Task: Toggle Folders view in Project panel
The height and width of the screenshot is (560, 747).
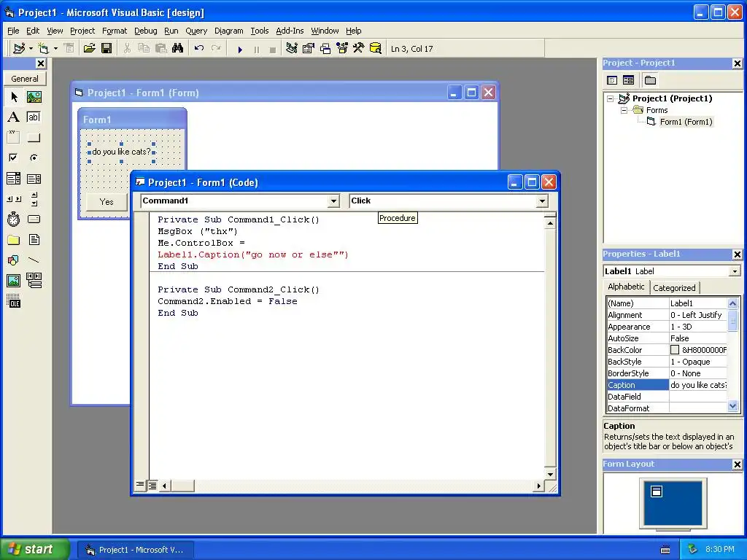Action: [x=650, y=80]
